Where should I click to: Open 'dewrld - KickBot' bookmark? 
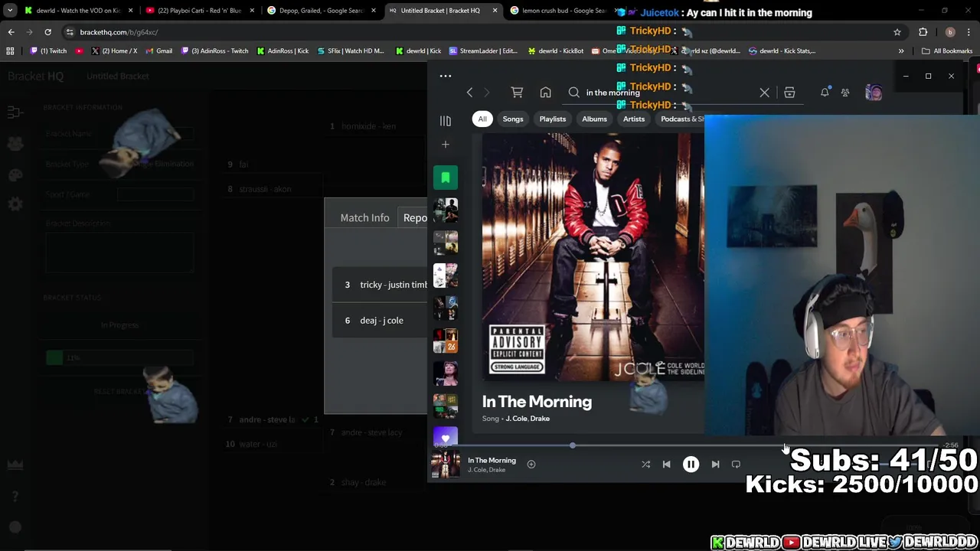[556, 51]
